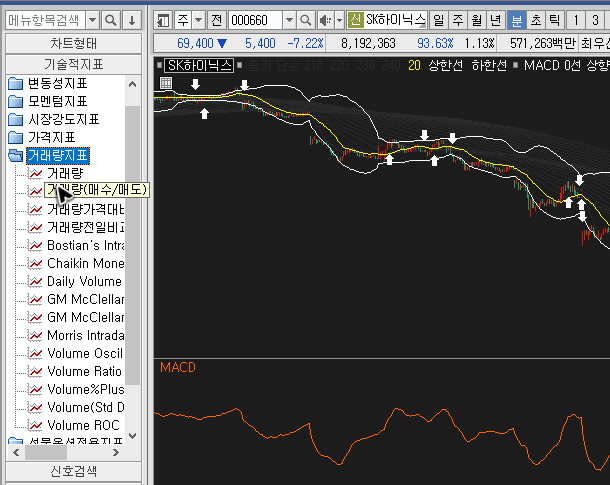Screen dimensions: 610x485
Task: Open the stock code history dropdown
Action: pos(289,20)
